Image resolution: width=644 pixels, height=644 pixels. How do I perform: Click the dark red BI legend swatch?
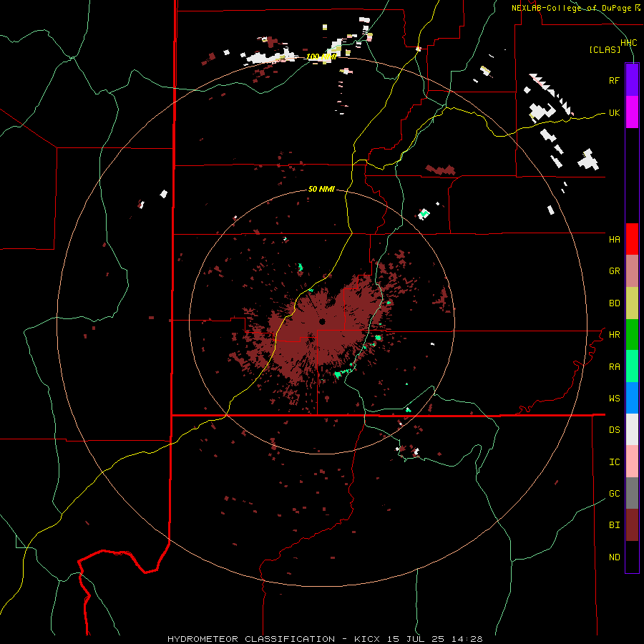point(632,525)
